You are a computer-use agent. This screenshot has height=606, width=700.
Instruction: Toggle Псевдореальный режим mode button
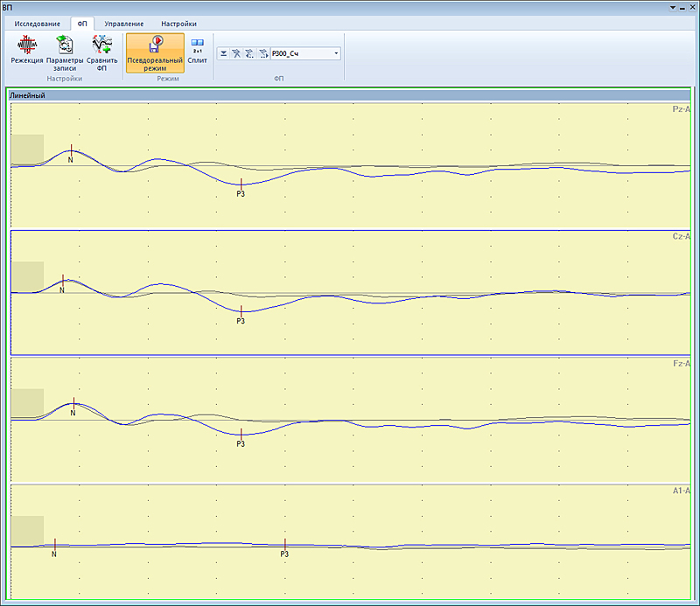click(x=155, y=53)
